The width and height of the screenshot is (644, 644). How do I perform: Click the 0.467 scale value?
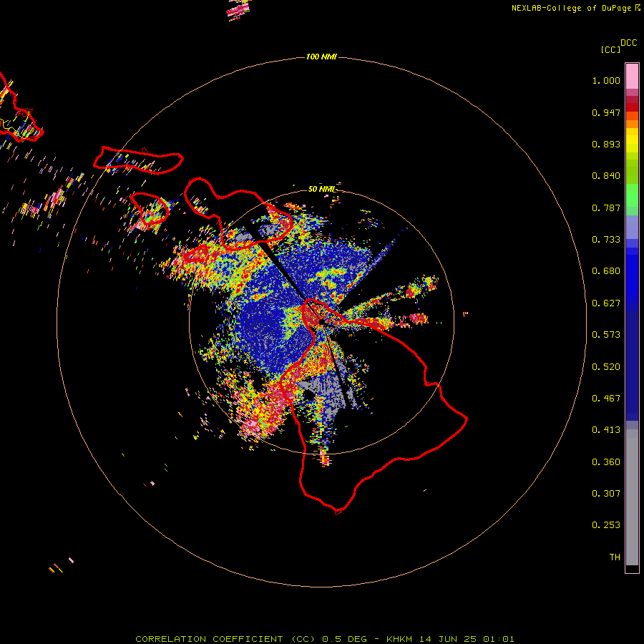click(606, 399)
